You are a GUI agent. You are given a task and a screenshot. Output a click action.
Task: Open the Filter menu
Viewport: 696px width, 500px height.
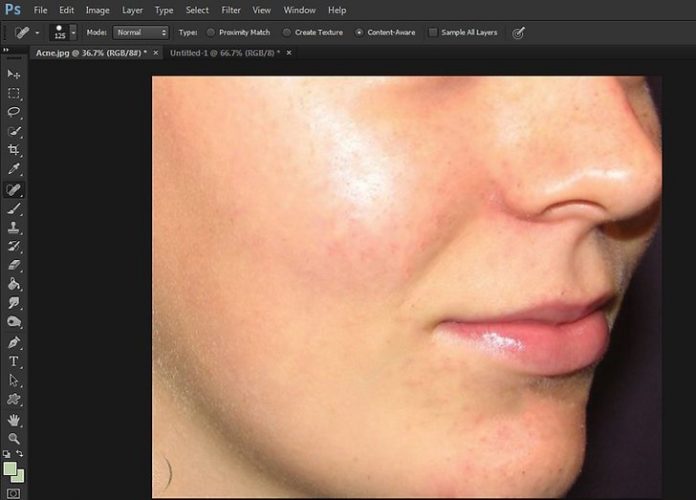point(231,10)
